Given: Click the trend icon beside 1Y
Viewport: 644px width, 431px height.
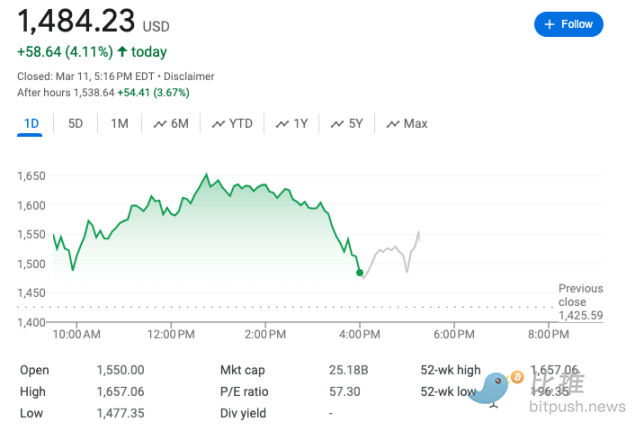Looking at the screenshot, I should (282, 124).
